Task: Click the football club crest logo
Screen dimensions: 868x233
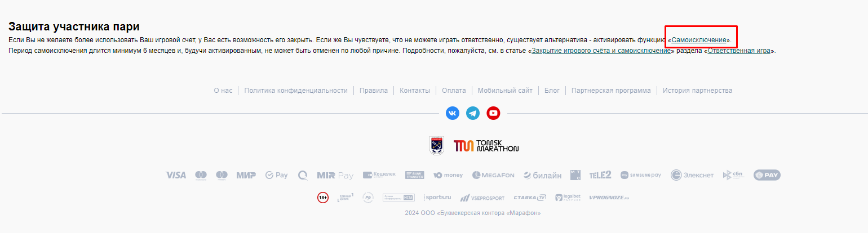Action: pyautogui.click(x=436, y=145)
